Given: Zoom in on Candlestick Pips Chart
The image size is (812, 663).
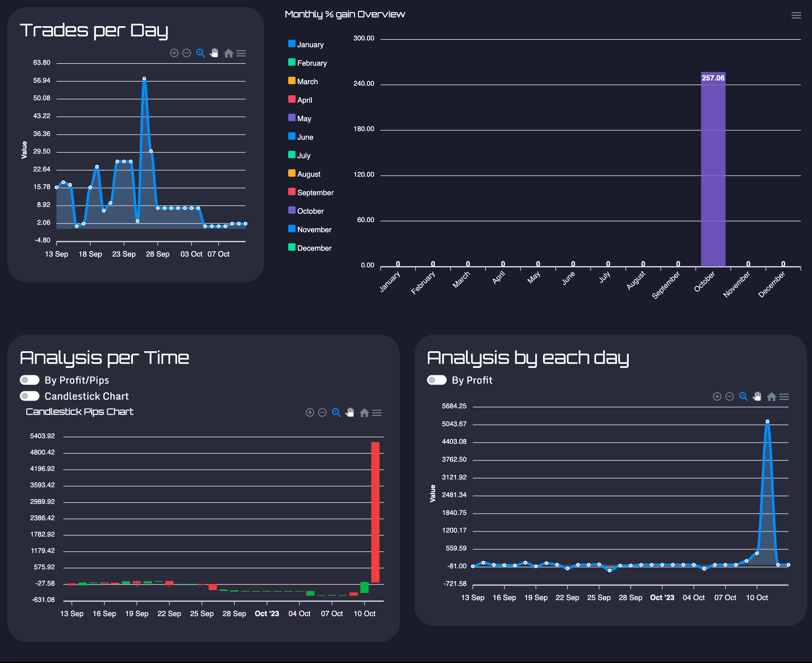Looking at the screenshot, I should 310,413.
